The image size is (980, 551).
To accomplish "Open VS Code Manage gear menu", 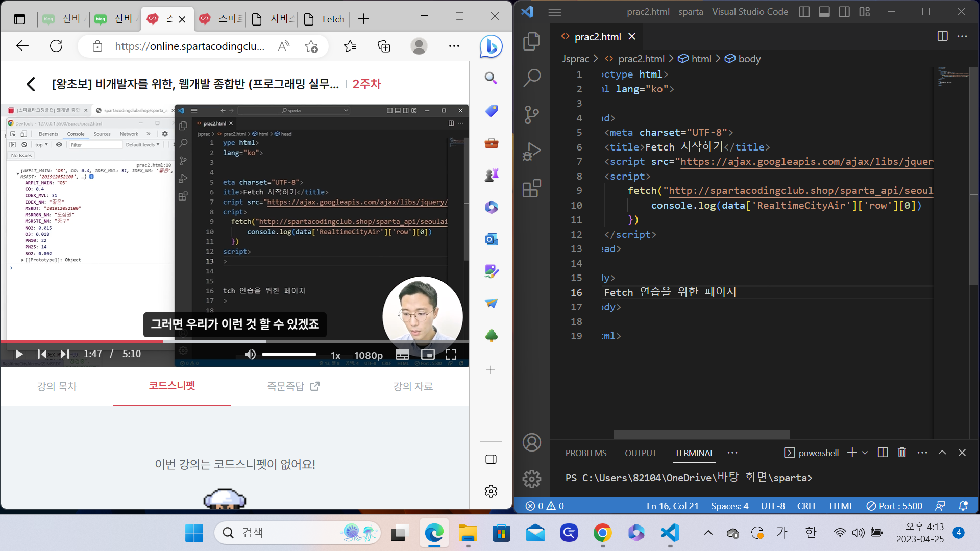I will pos(532,479).
